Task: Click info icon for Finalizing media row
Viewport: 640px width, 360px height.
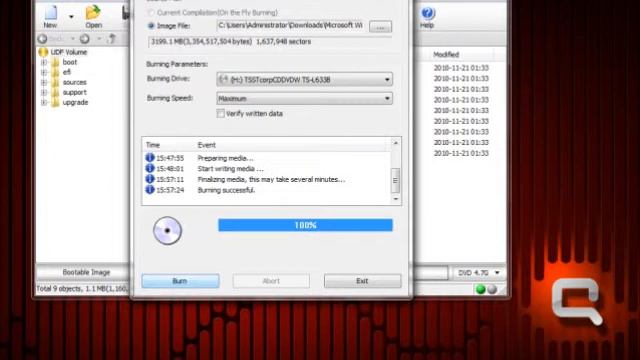Action: tap(150, 179)
